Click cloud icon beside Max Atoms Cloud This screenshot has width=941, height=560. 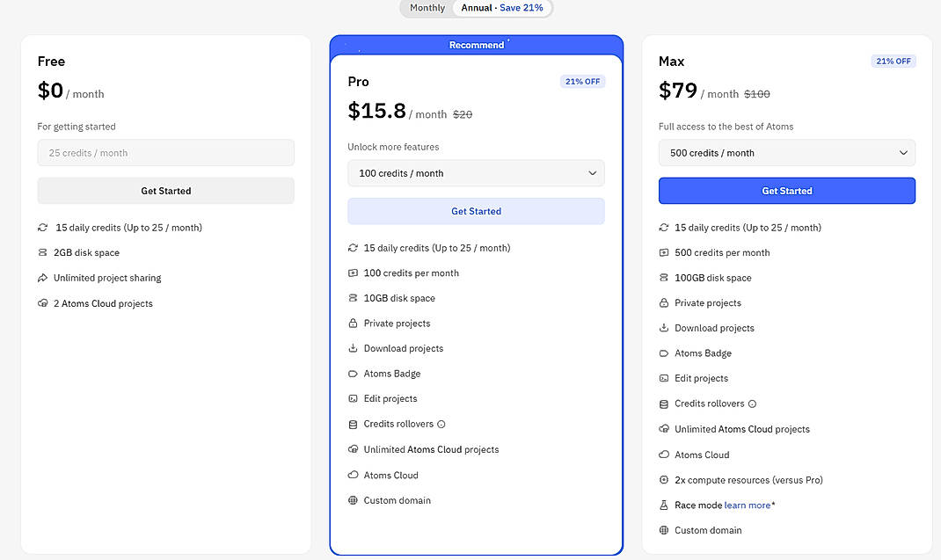664,455
